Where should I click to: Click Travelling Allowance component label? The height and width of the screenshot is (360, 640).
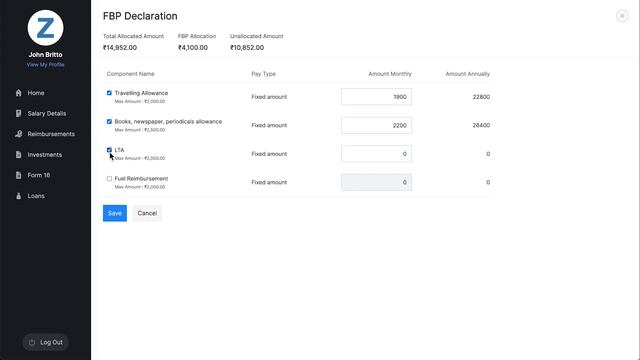tap(141, 93)
